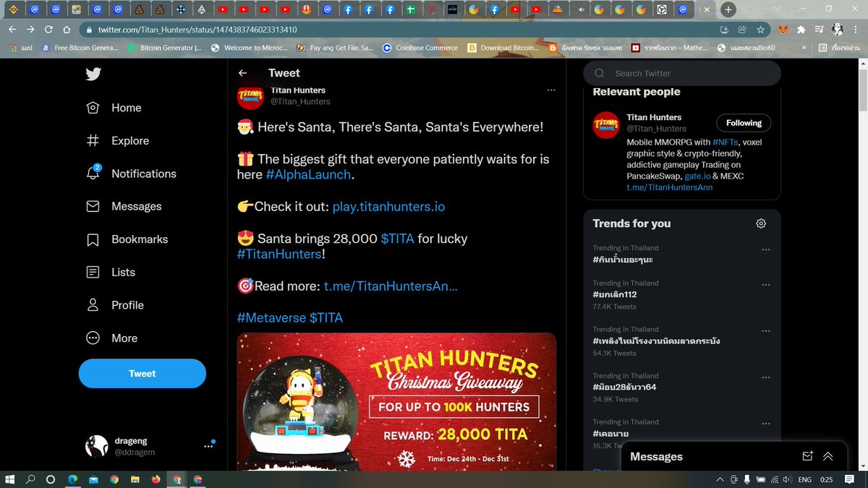Open Microsoft Edge from the taskbar
The width and height of the screenshot is (868, 488).
72,479
